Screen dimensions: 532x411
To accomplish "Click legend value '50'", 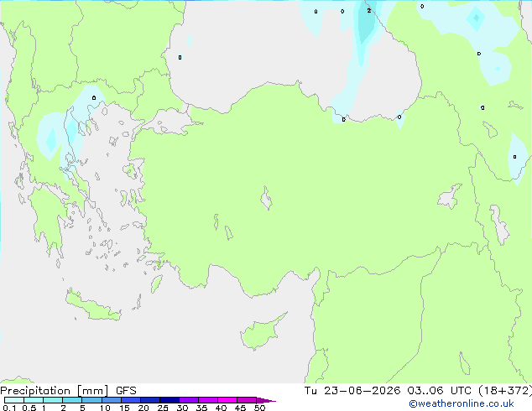I will (x=259, y=408).
